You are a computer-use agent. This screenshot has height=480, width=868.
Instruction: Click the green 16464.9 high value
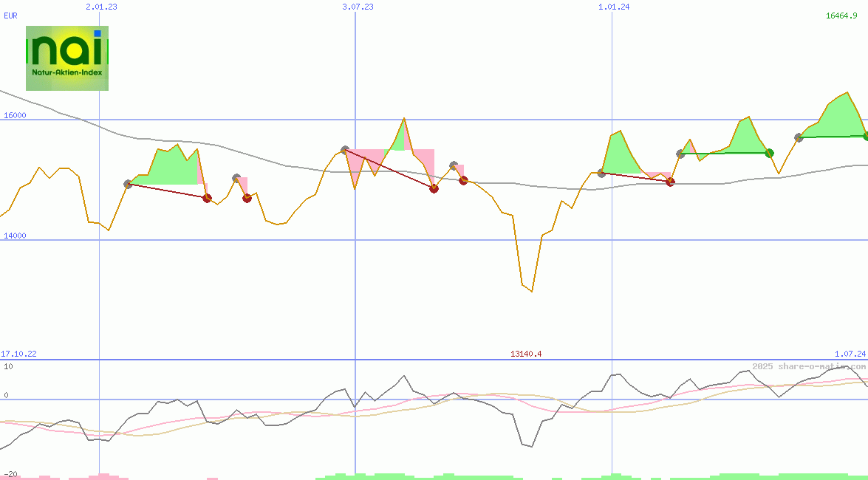click(x=841, y=16)
